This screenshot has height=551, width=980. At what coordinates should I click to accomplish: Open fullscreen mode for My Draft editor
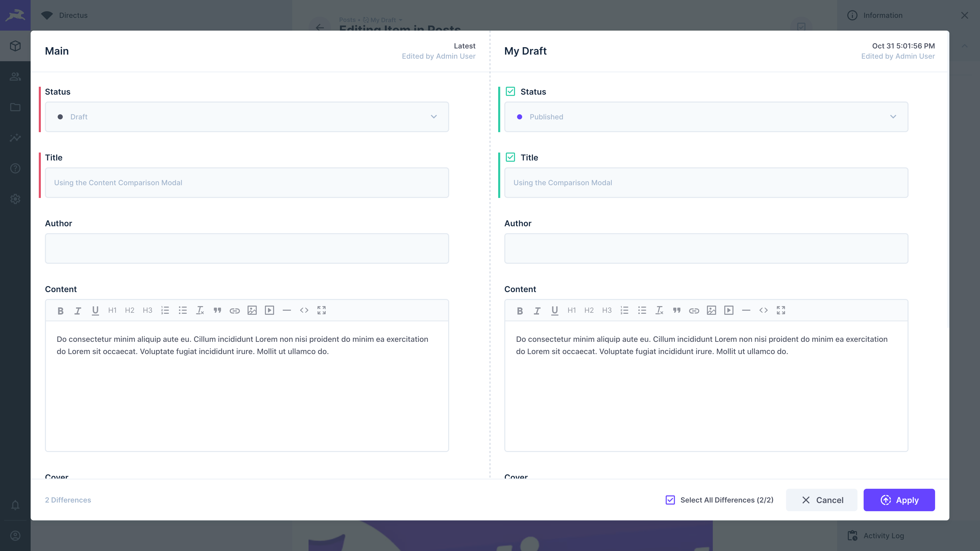point(781,310)
